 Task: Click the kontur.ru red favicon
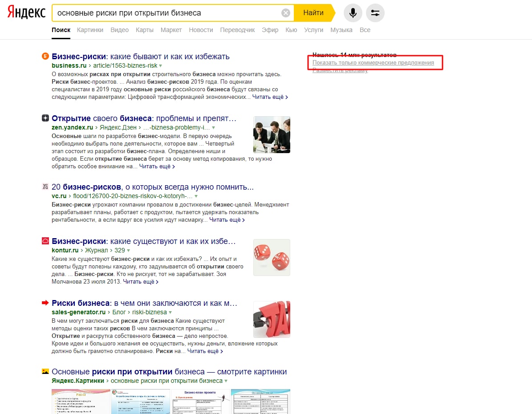point(45,241)
